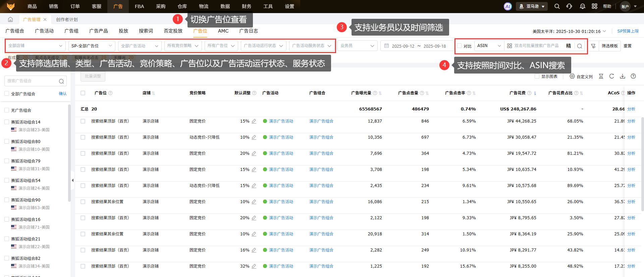Open the customer service headset icon
Viewport: 644px width, 277px height.
pyautogui.click(x=569, y=6)
